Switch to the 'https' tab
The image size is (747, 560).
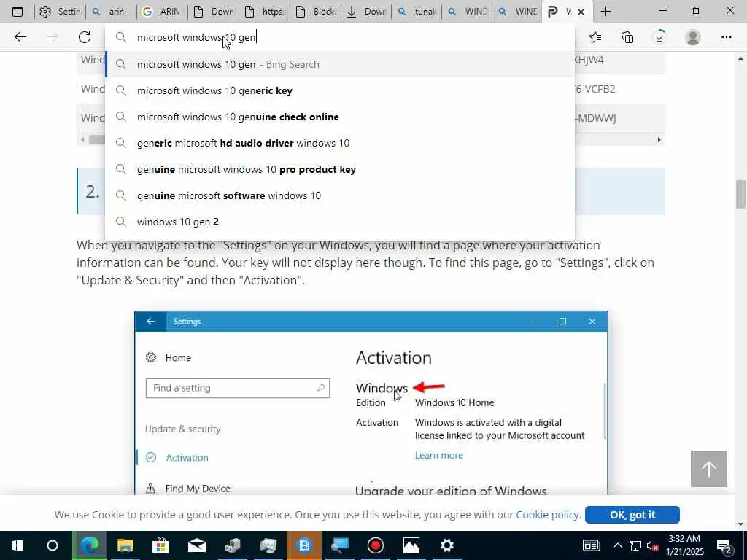[x=264, y=12]
